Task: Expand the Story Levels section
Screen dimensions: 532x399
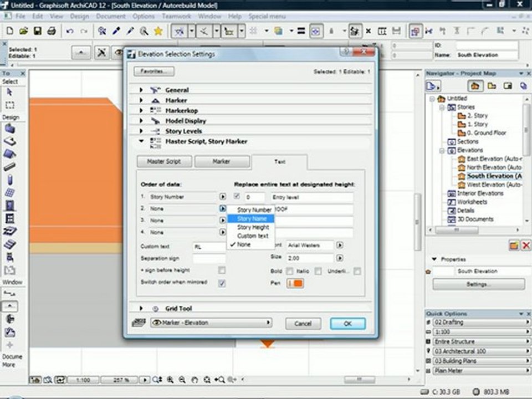Action: pyautogui.click(x=141, y=131)
